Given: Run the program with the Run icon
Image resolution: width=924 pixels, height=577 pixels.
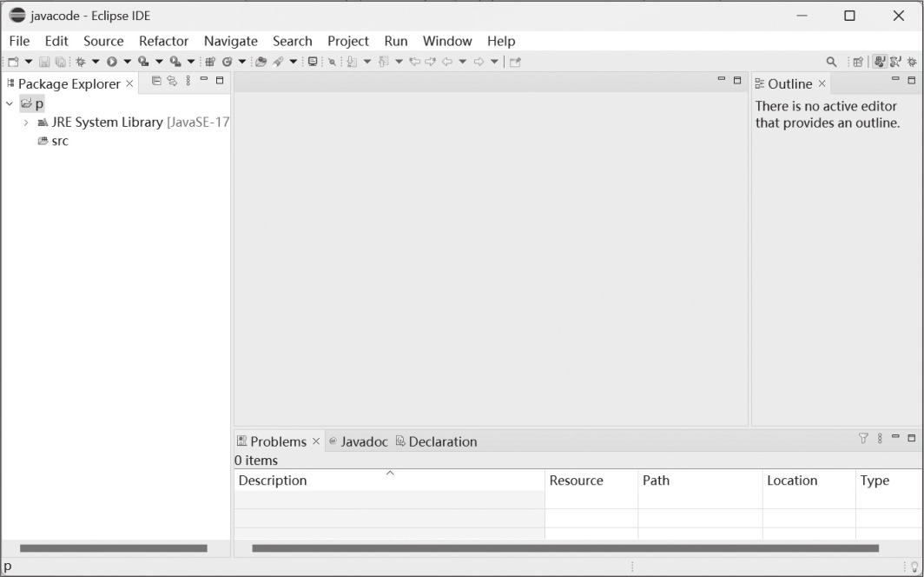Looking at the screenshot, I should click(111, 62).
